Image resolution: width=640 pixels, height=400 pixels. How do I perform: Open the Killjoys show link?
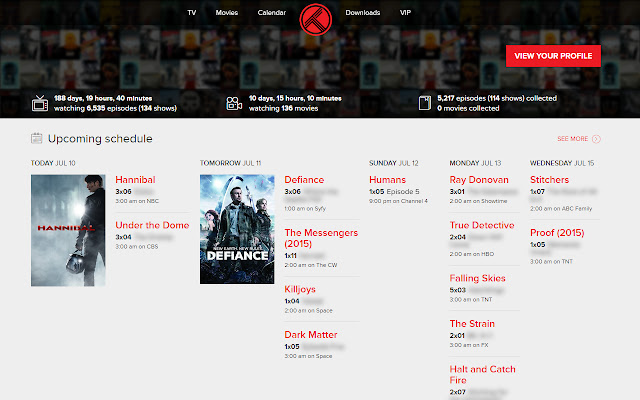click(300, 289)
